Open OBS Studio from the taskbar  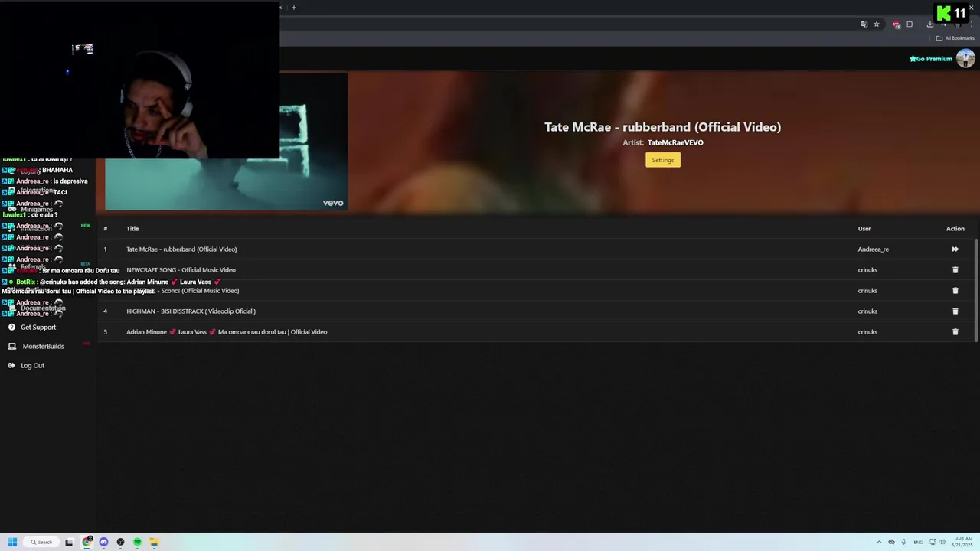coord(120,542)
